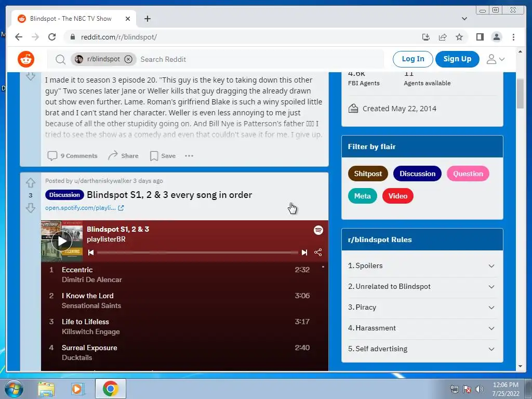
Task: Click the system tray volume icon
Action: click(x=480, y=389)
